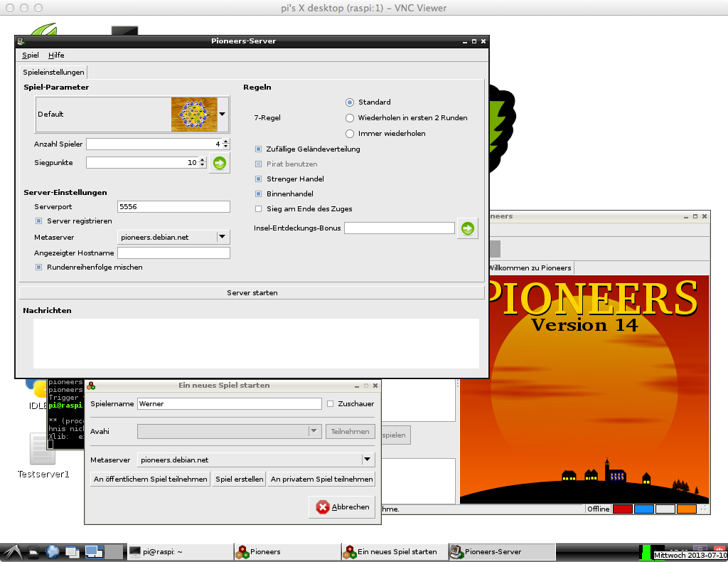
Task: Activate 'Ein neues Spiel starten' taskbar entry
Action: tap(395, 552)
